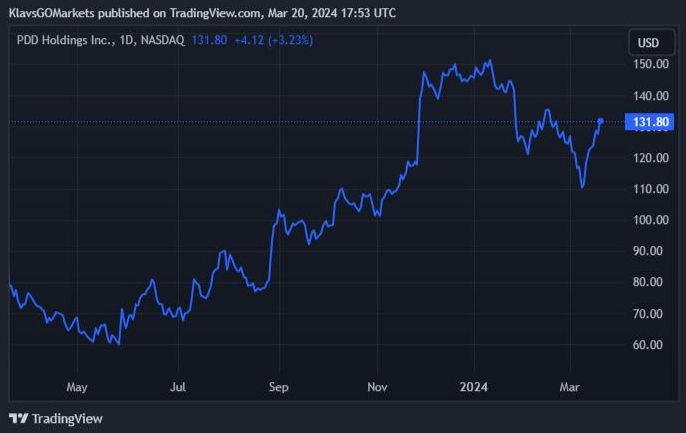Click the blue last-price dot on the chart line
686x433 pixels.
coord(600,121)
